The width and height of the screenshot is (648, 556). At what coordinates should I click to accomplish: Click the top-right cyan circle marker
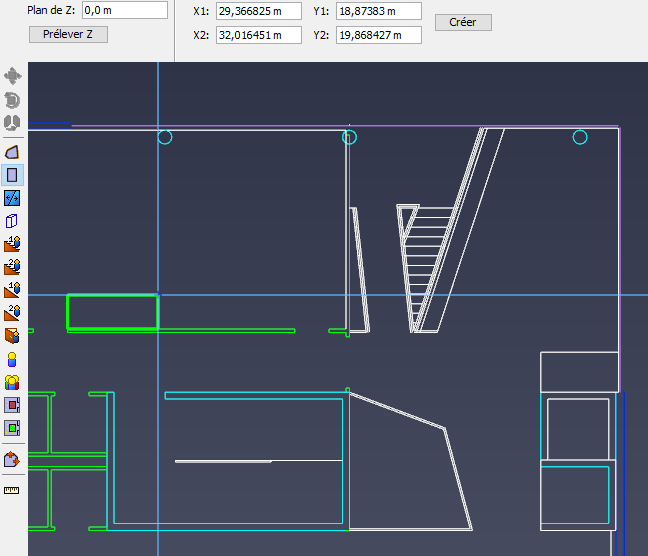point(580,137)
